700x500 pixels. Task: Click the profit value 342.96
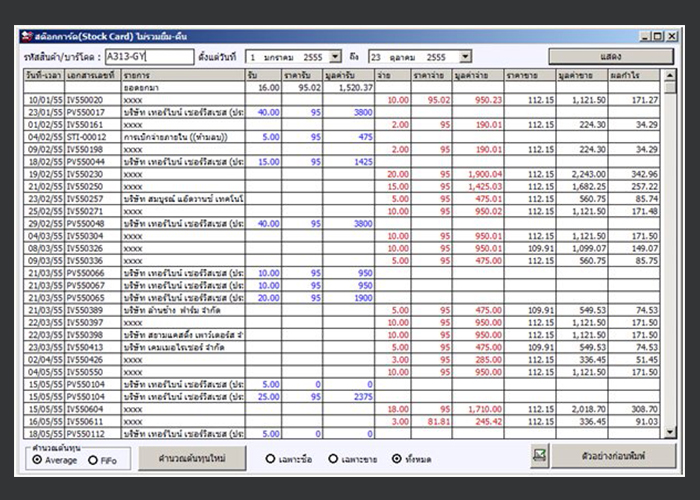pos(645,174)
